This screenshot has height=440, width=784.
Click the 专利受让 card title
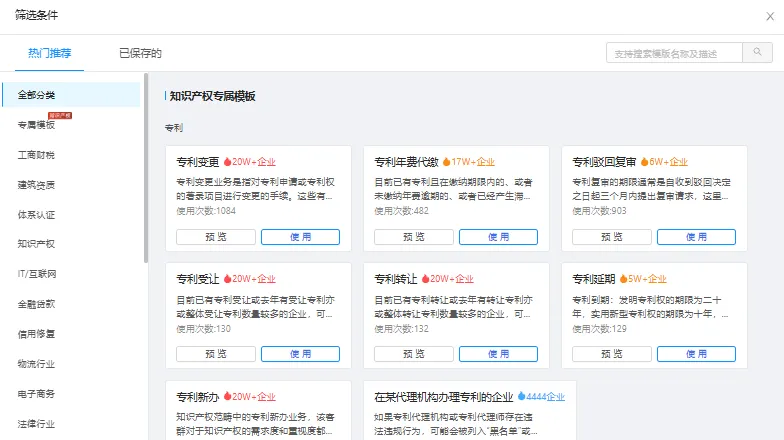[198, 279]
